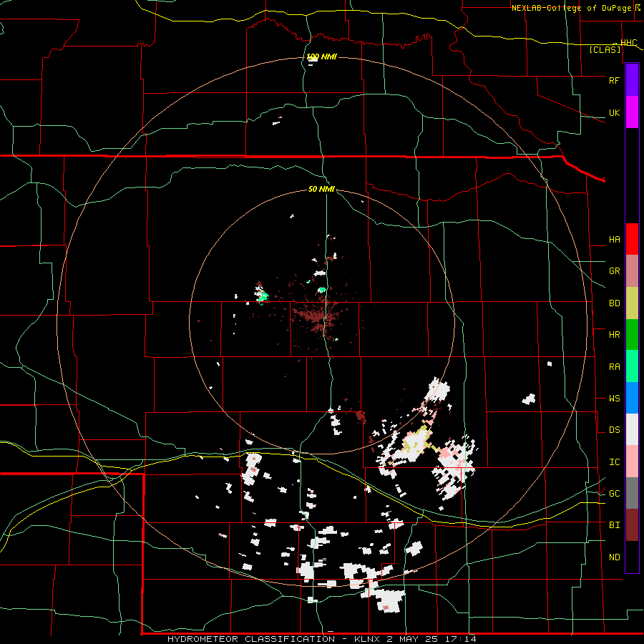Click the ND black legend swatch
This screenshot has width=644, height=644.
[x=632, y=557]
